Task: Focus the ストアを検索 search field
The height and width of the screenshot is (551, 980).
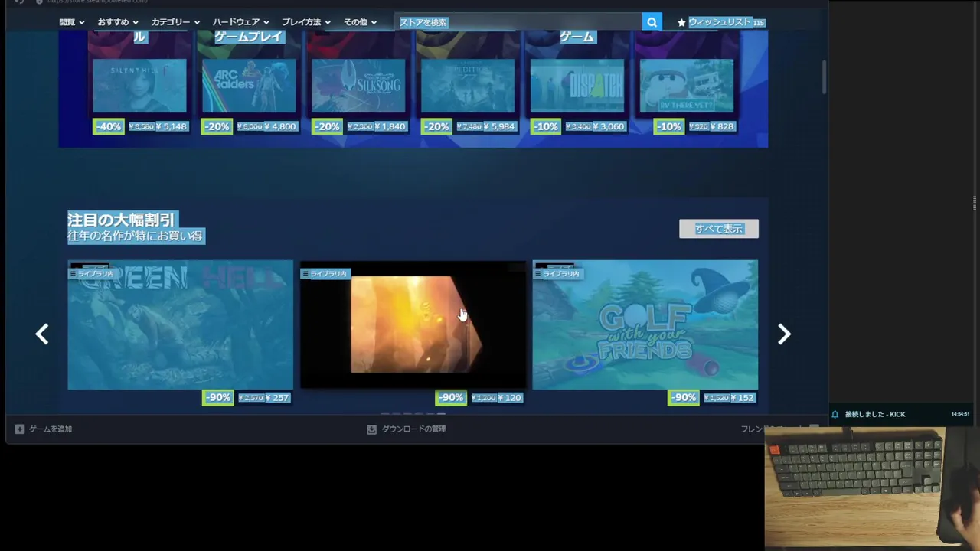Action: click(x=518, y=22)
